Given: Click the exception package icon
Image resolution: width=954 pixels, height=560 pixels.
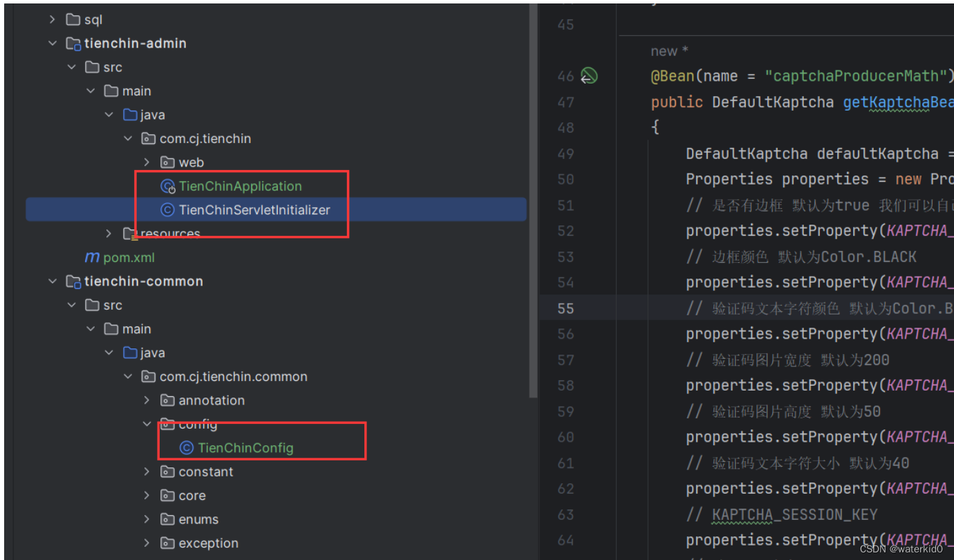Looking at the screenshot, I should click(x=167, y=543).
